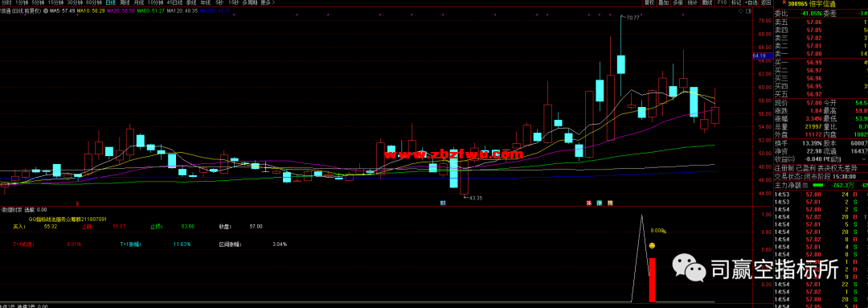Switch to the 周线 weekly period tab
The height and width of the screenshot is (308, 868).
[125, 2]
